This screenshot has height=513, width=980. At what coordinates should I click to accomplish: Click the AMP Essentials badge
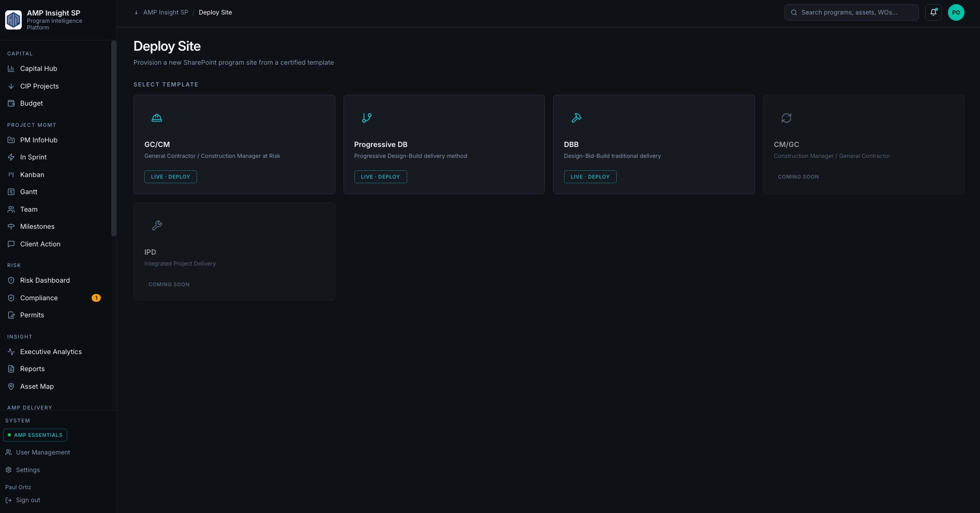pos(35,435)
